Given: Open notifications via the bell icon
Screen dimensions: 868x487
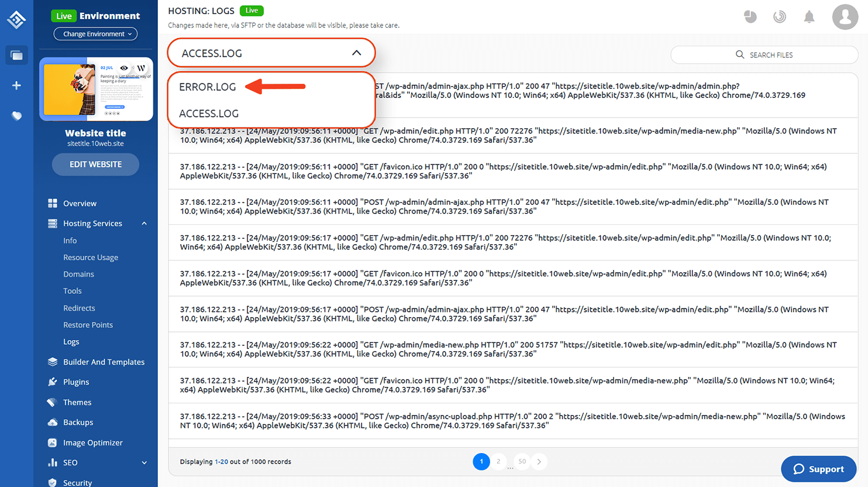Looking at the screenshot, I should [809, 17].
